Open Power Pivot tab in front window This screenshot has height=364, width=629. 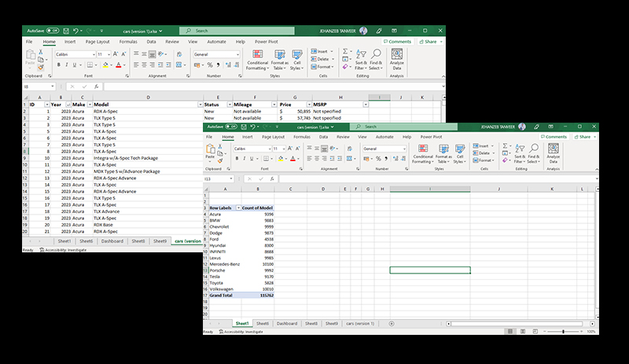431,137
